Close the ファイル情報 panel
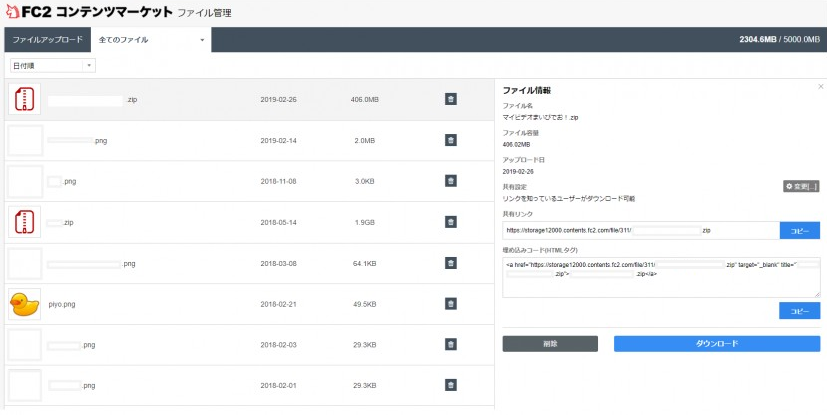The height and width of the screenshot is (415, 827). tap(820, 88)
